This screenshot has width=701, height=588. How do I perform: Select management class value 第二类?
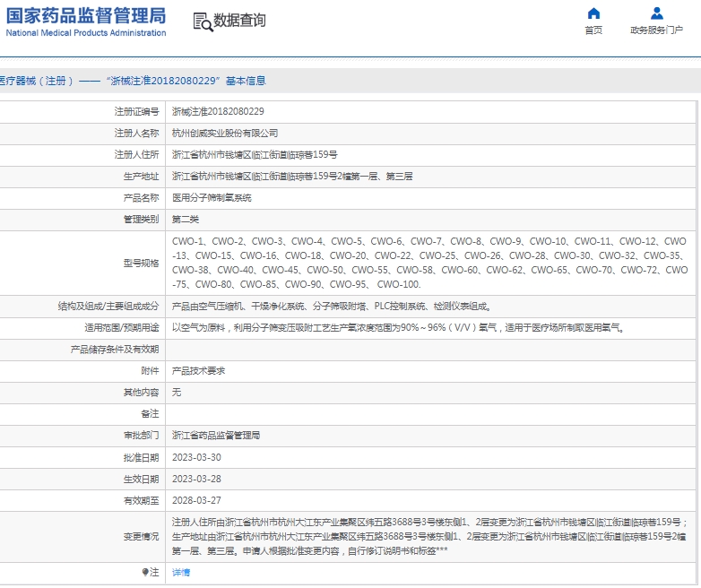tap(186, 219)
